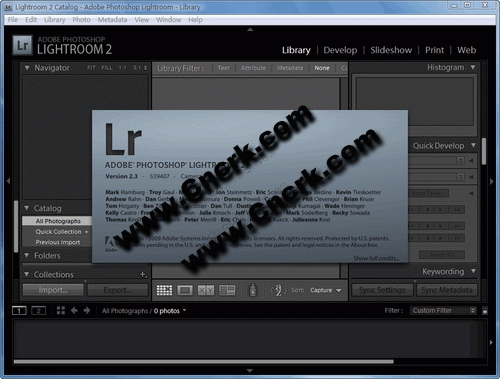
Task: Expand the Collections panel
Action: click(x=27, y=274)
